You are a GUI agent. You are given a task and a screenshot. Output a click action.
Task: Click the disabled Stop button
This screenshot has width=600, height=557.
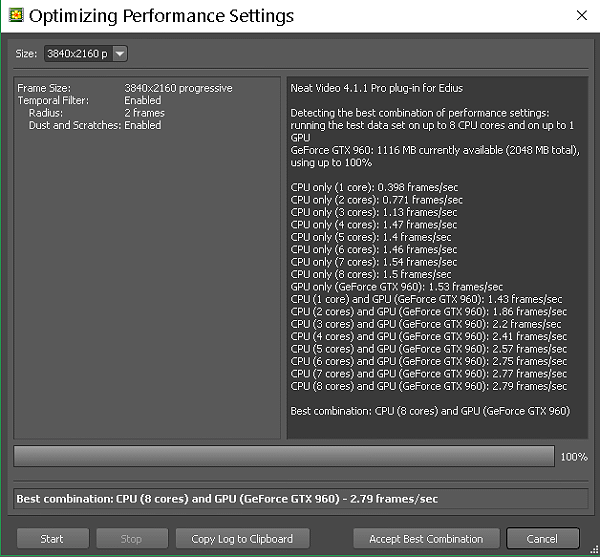(x=132, y=539)
